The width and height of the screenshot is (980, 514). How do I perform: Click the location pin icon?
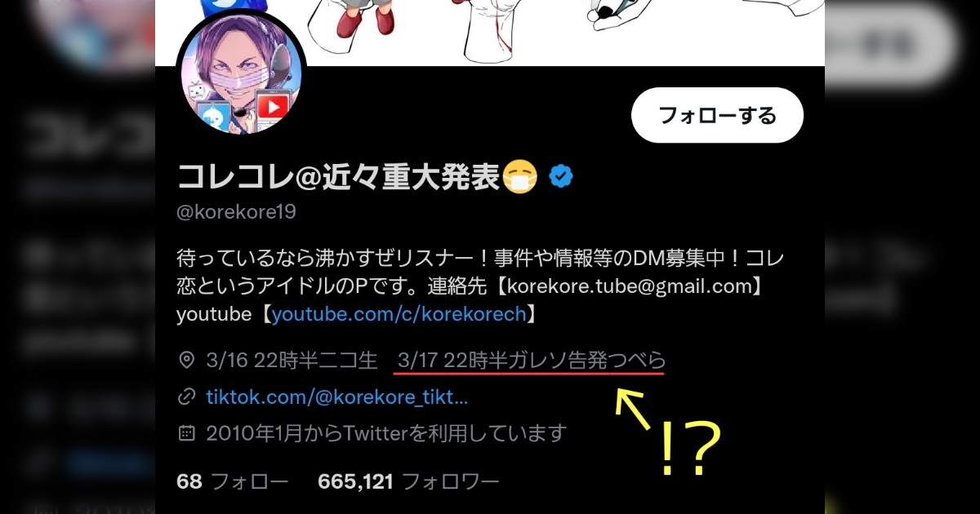tap(187, 360)
